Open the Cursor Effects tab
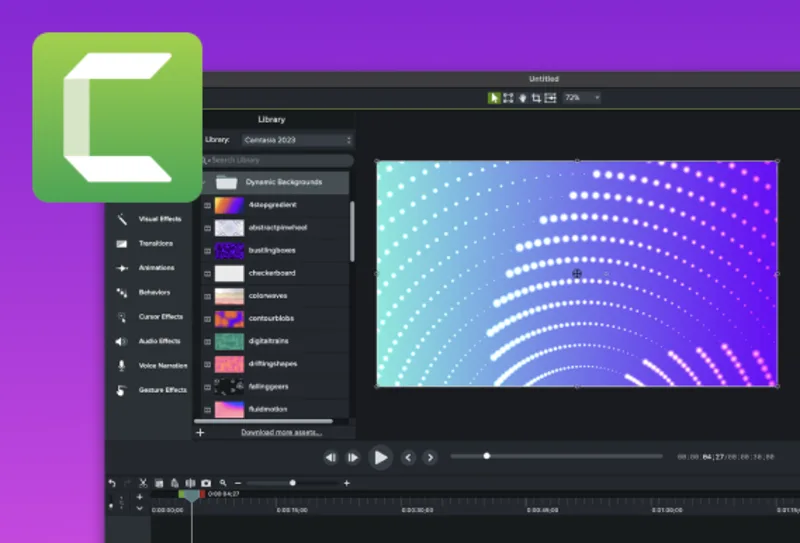Image resolution: width=800 pixels, height=543 pixels. pyautogui.click(x=149, y=317)
